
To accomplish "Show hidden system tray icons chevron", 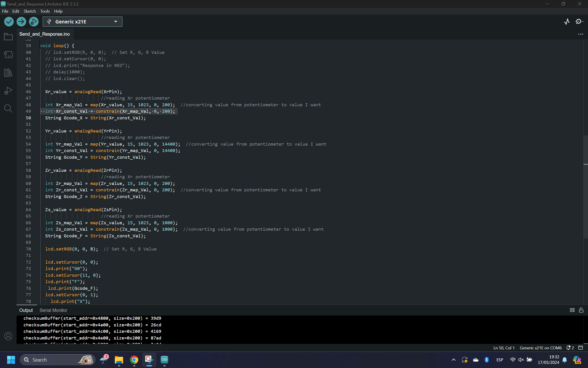I will [453, 360].
